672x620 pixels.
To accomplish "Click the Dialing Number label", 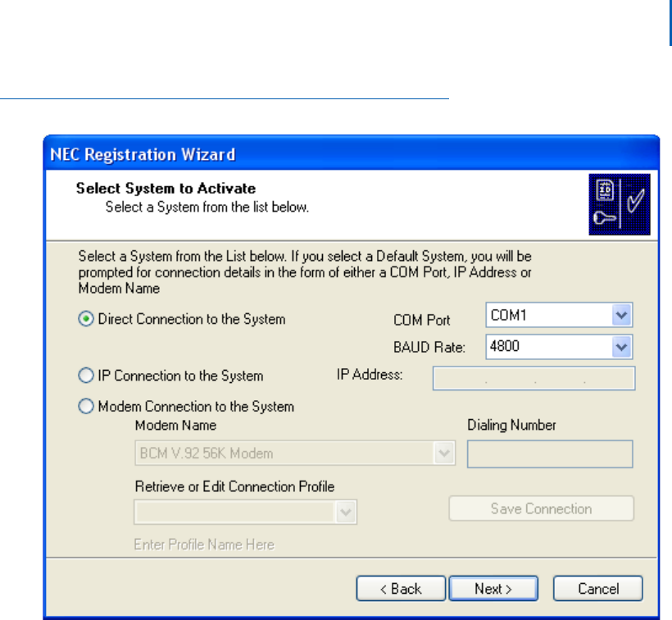I will coord(511,425).
